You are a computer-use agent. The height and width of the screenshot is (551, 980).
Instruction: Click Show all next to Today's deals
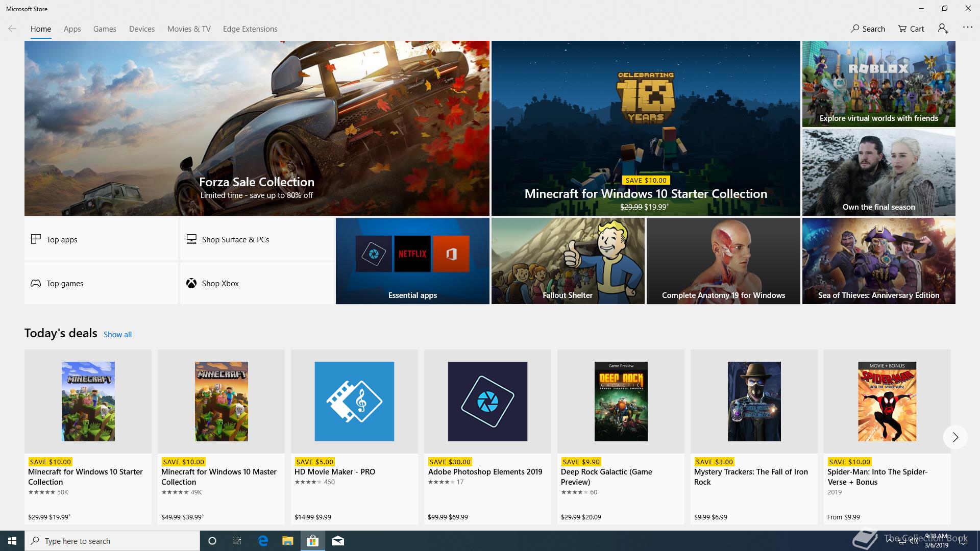[x=117, y=335]
